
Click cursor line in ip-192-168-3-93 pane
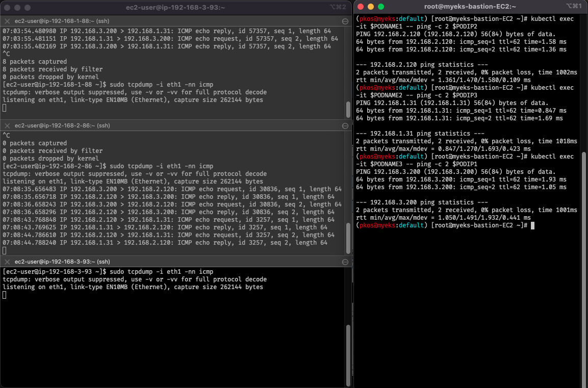tap(5, 295)
